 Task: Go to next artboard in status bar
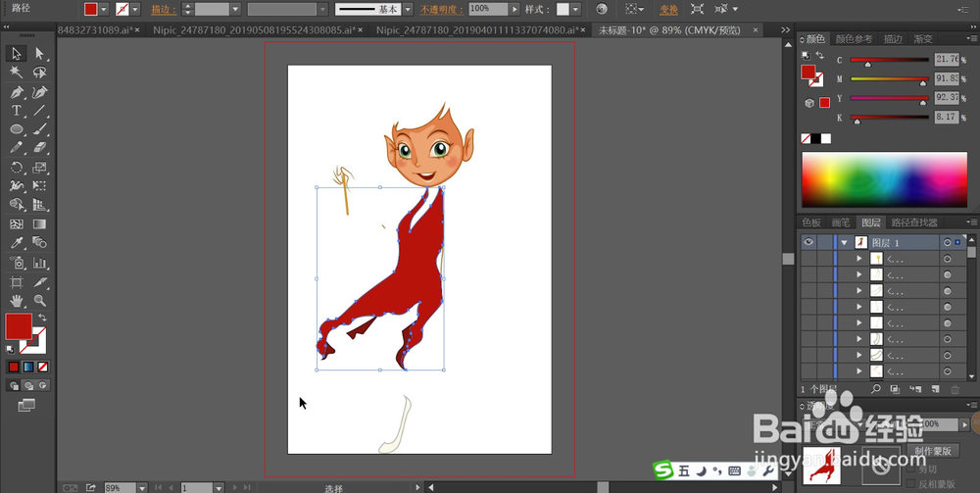235,488
